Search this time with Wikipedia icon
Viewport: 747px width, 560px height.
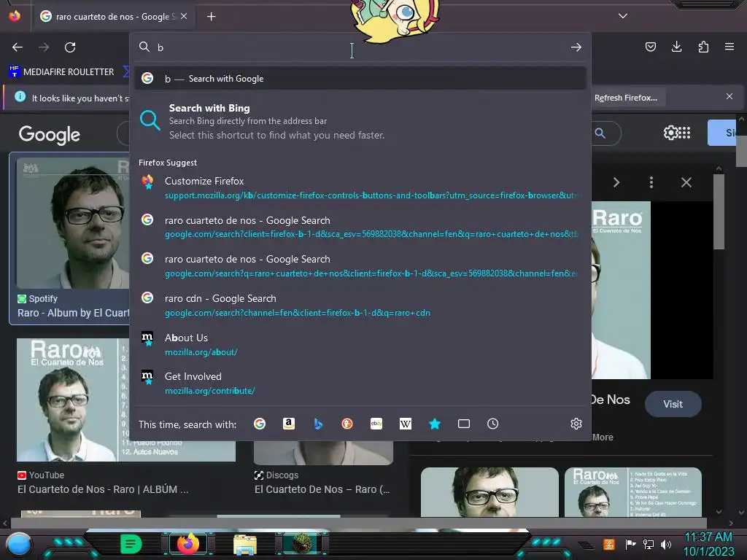click(406, 424)
